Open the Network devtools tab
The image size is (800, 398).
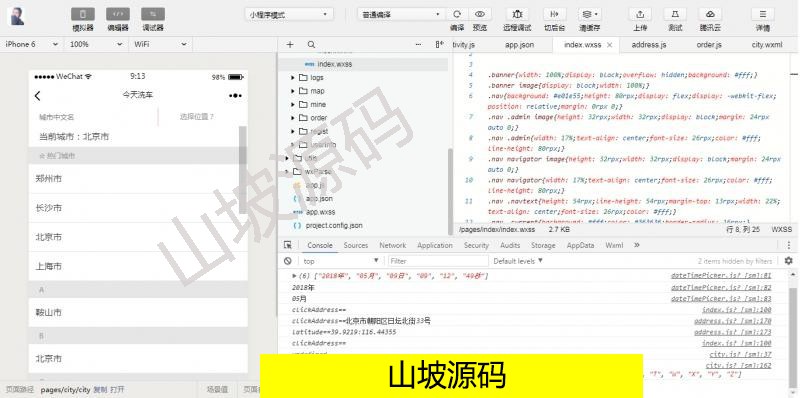click(392, 245)
